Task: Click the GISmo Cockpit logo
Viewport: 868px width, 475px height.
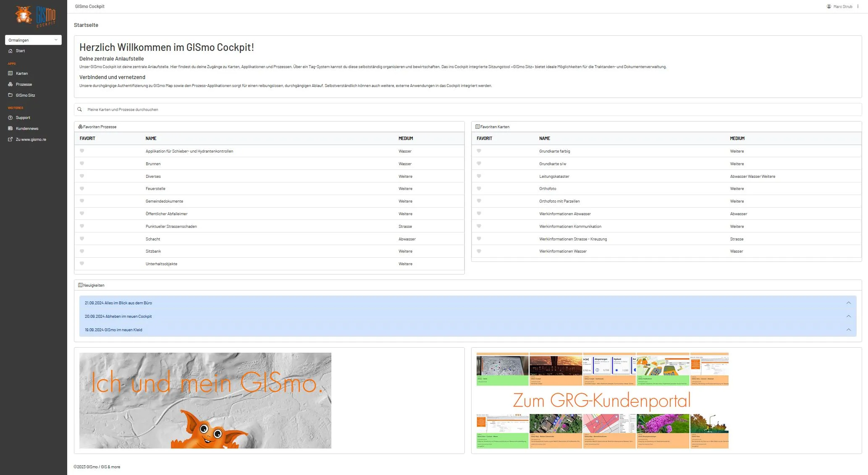Action: (x=35, y=16)
